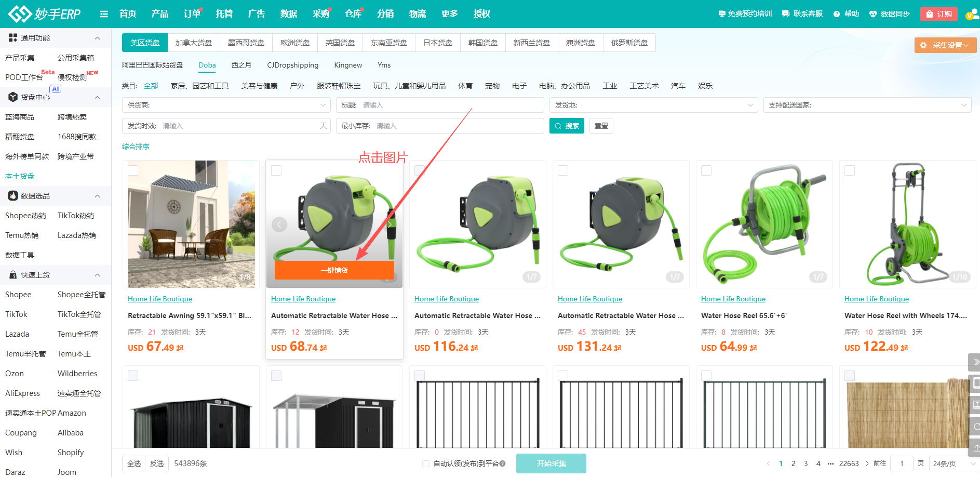Select the Retractable Awning product checkbox
The height and width of the screenshot is (477, 980).
133,170
